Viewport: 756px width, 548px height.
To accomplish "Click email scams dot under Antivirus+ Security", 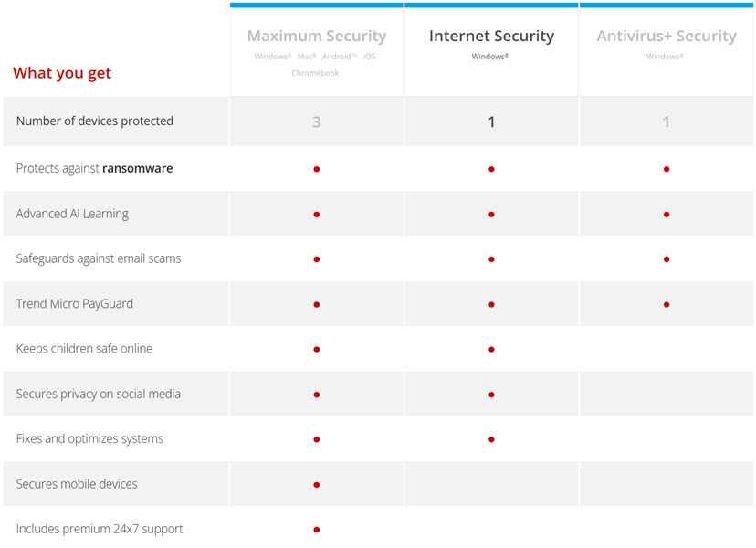I will coord(667,259).
